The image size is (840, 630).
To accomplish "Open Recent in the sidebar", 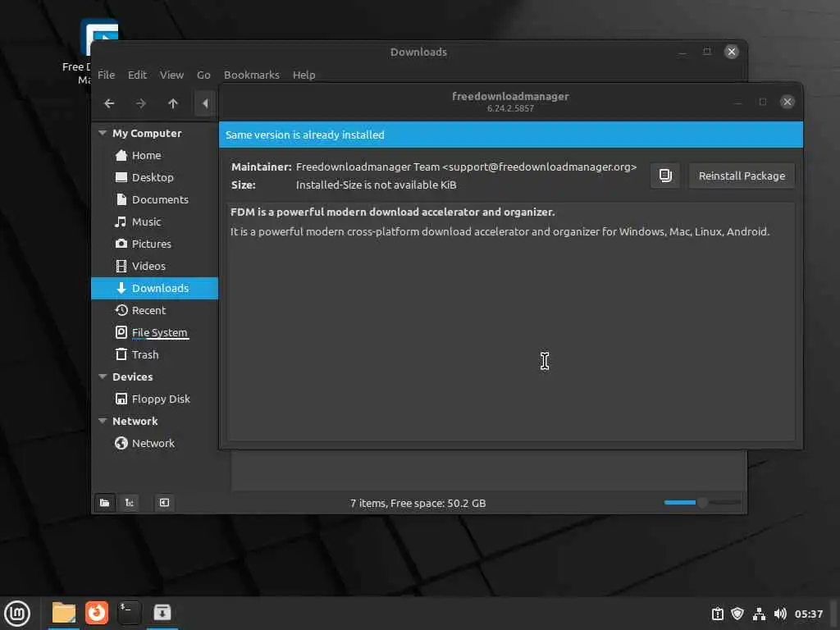I will click(155, 310).
